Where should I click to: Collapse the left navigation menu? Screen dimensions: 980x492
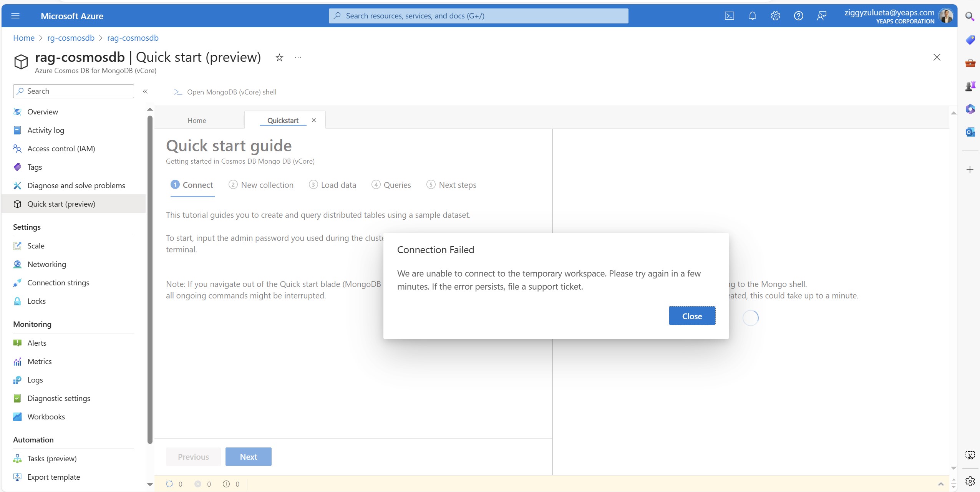(145, 91)
